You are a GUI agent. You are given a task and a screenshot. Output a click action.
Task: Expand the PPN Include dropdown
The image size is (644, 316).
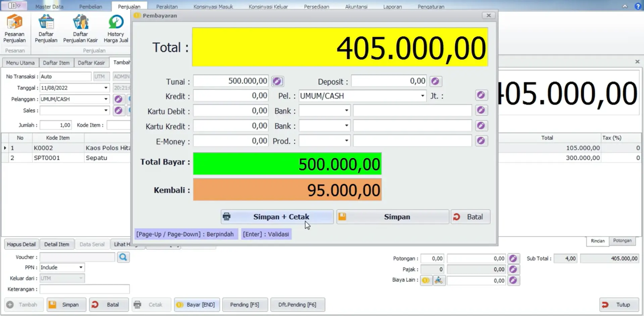[81, 267]
